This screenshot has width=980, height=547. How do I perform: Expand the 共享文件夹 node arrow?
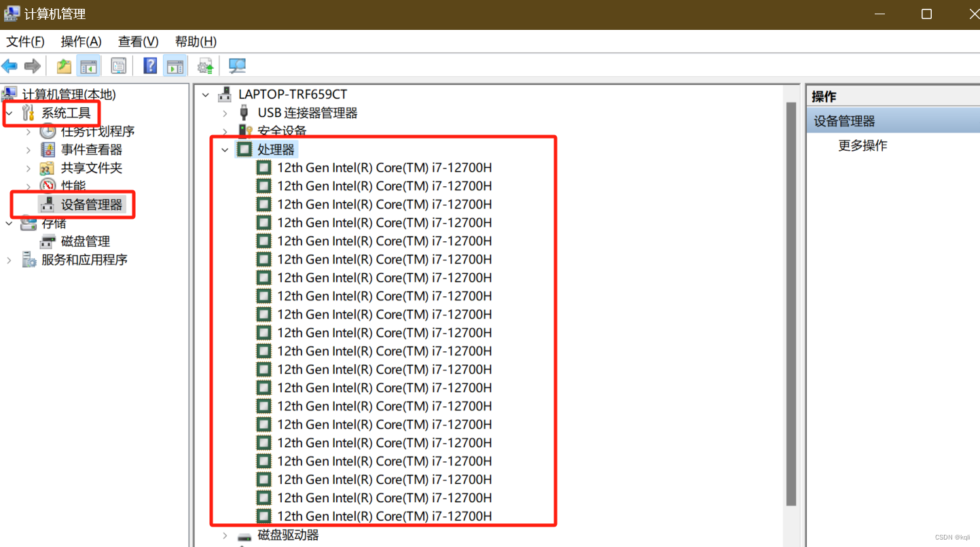click(x=29, y=168)
